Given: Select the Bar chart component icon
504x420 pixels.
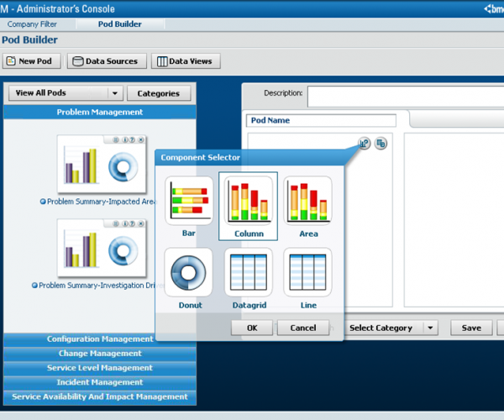Looking at the screenshot, I should (189, 201).
